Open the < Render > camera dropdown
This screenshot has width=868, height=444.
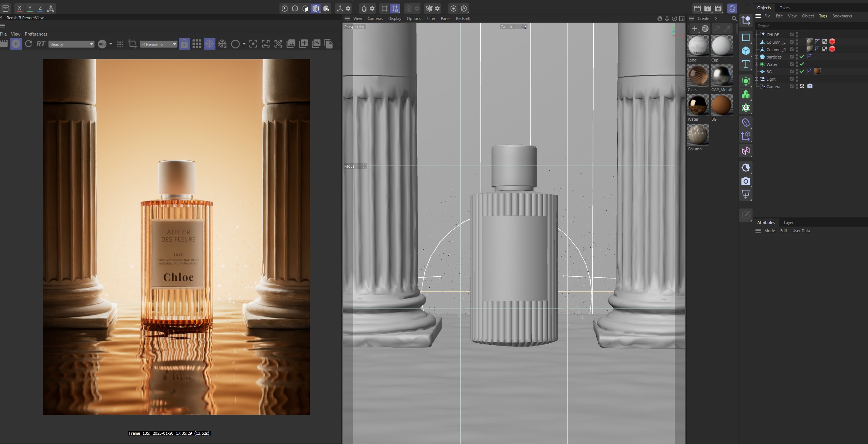(159, 44)
